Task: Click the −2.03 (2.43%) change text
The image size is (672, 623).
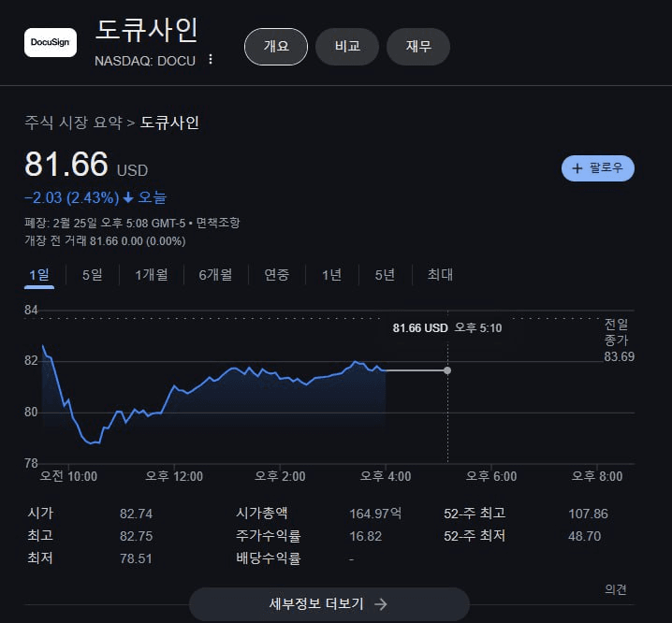Action: pos(72,198)
